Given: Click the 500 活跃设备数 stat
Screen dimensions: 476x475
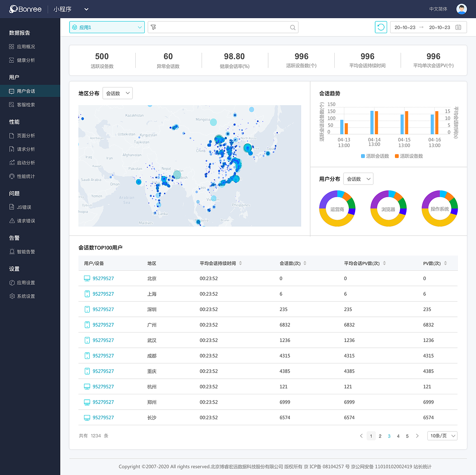Looking at the screenshot, I should [102, 61].
